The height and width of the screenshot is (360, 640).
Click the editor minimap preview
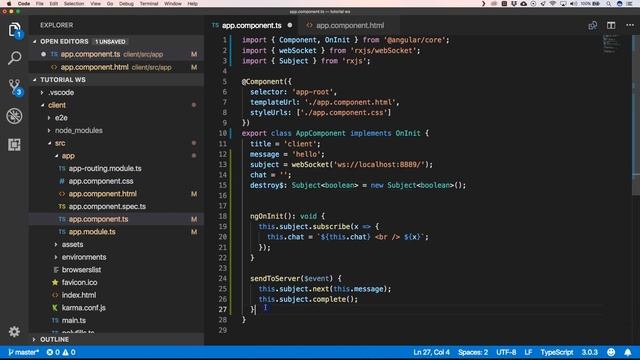coord(611,44)
